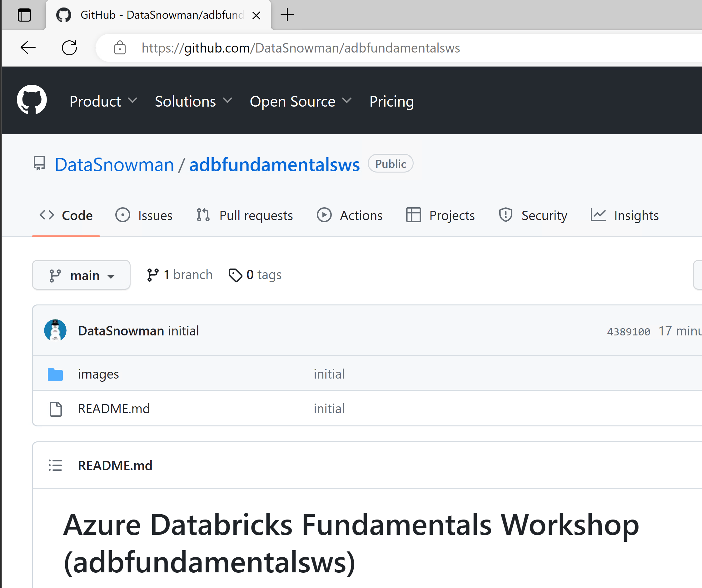Click the site lock icon

120,48
